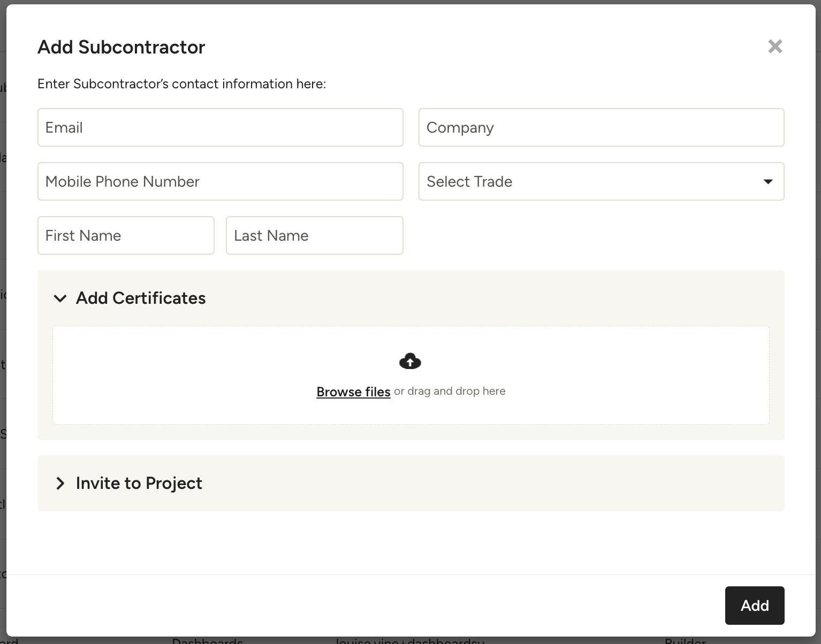The height and width of the screenshot is (644, 821).
Task: Click Dashboards in the background footer
Action: tap(208, 641)
